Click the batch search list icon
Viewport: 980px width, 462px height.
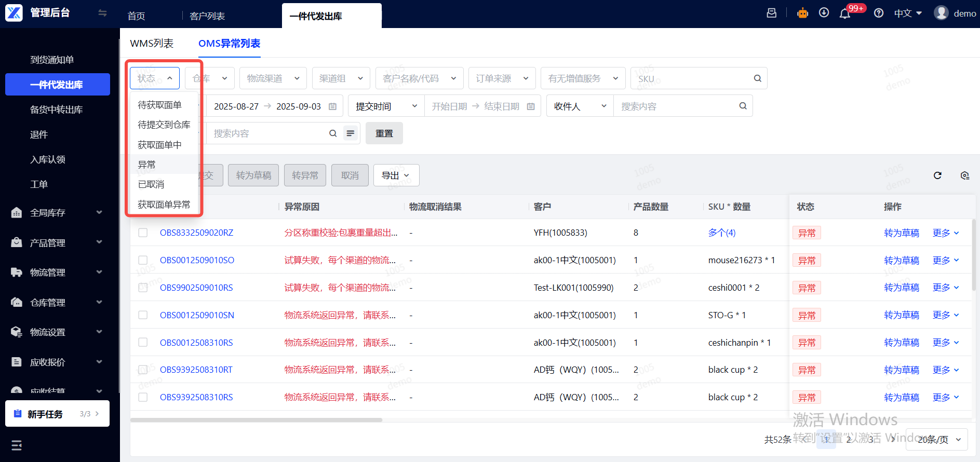[351, 133]
